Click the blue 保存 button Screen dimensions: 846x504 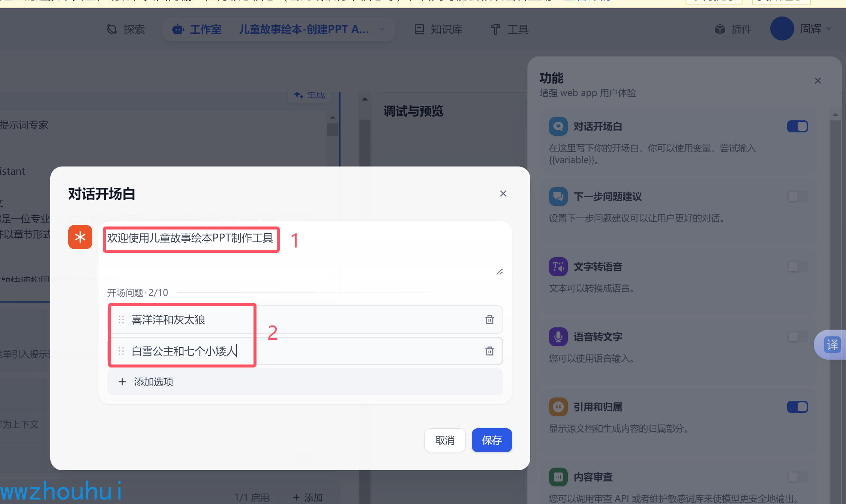coord(492,440)
